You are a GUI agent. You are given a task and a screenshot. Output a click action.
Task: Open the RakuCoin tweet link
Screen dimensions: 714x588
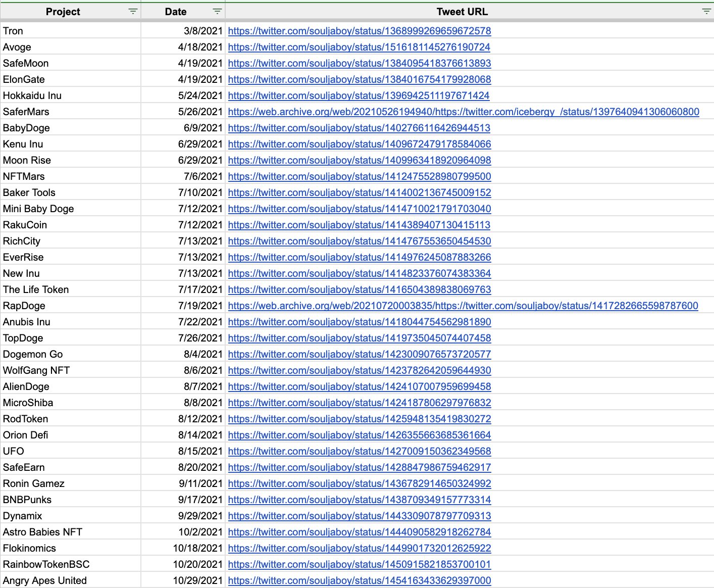point(359,225)
